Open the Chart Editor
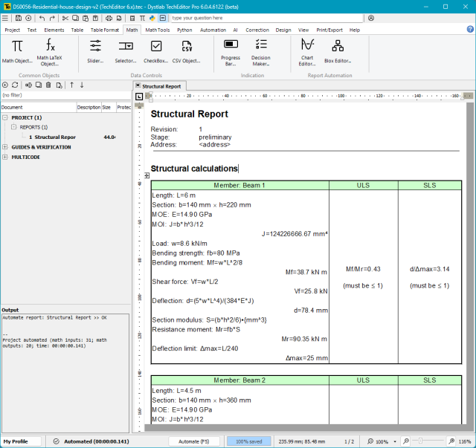This screenshot has height=448, width=476. pyautogui.click(x=307, y=52)
